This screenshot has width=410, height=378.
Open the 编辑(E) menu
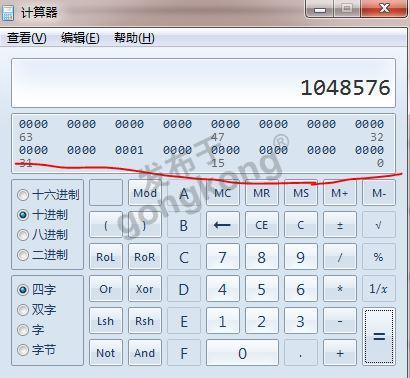(x=80, y=38)
